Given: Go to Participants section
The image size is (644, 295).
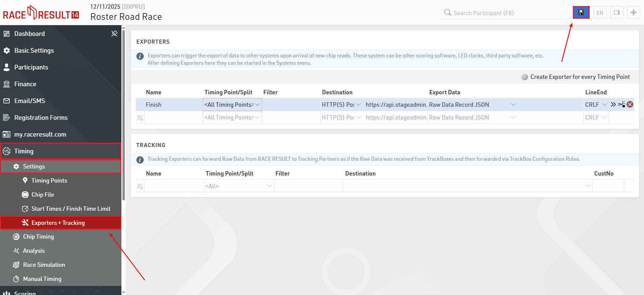Looking at the screenshot, I should [60, 67].
